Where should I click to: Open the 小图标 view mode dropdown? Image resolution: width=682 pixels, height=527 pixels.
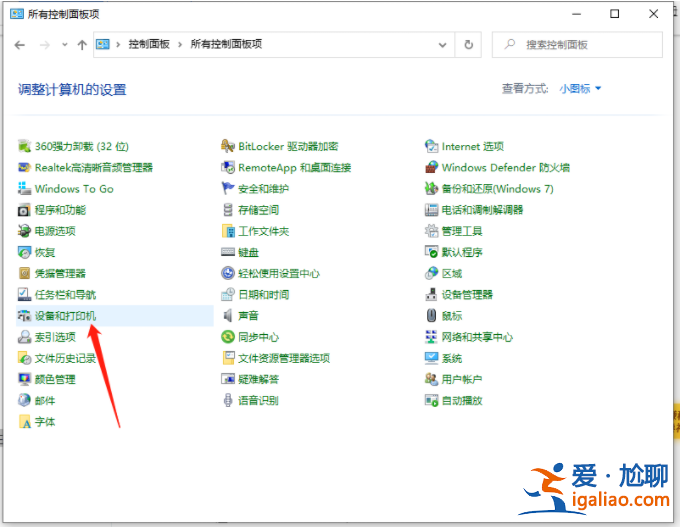click(580, 89)
